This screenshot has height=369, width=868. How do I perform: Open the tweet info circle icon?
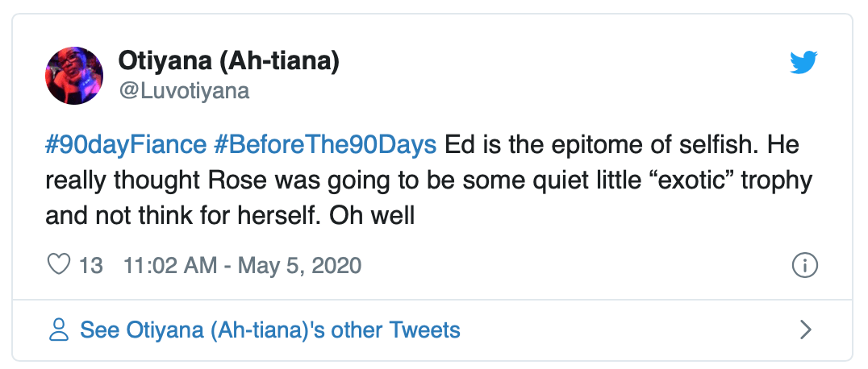pos(805,265)
